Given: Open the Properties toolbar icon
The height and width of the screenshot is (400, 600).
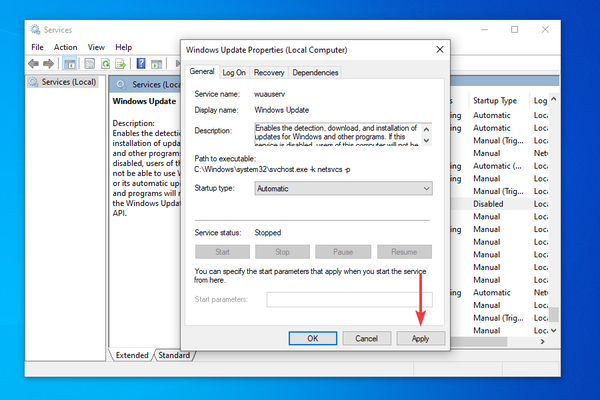Looking at the screenshot, I should click(x=90, y=64).
